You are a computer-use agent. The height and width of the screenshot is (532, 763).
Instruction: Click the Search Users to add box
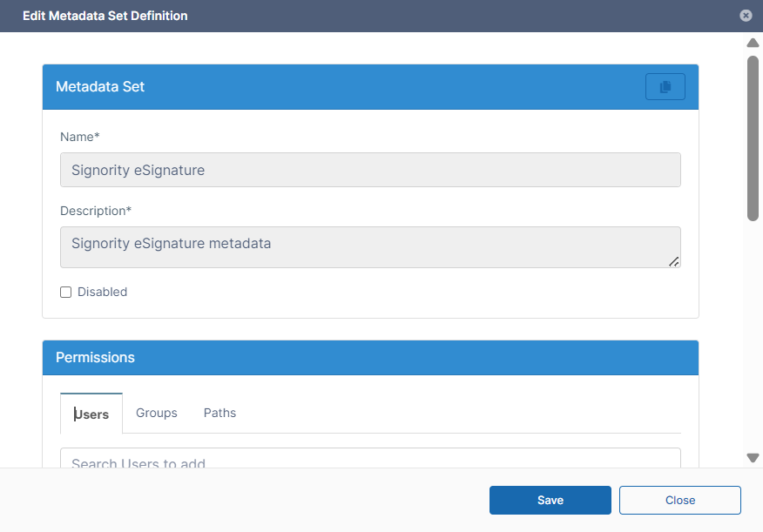(370, 460)
